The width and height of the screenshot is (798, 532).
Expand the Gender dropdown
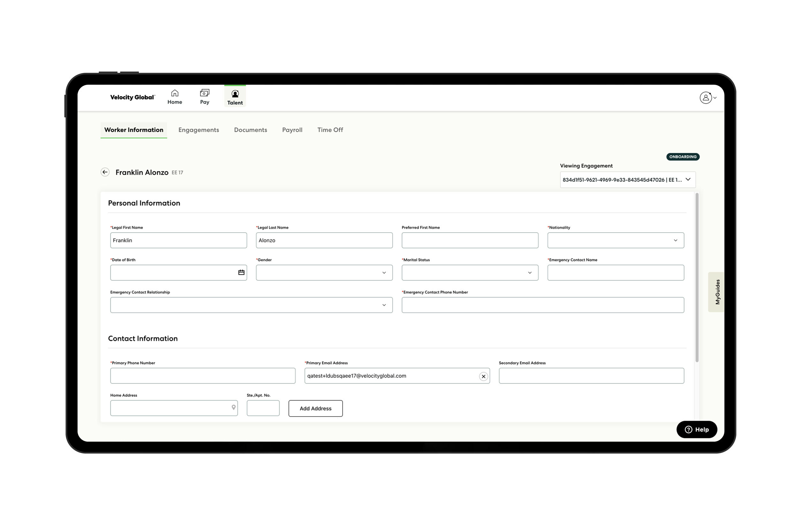pyautogui.click(x=324, y=273)
